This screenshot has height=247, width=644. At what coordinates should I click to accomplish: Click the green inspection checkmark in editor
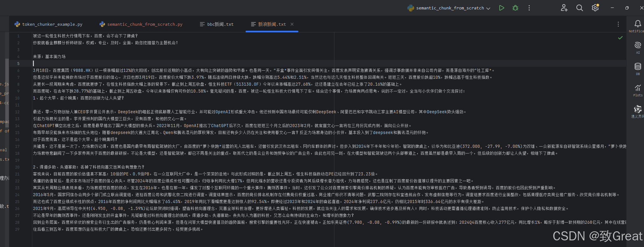[x=620, y=38]
